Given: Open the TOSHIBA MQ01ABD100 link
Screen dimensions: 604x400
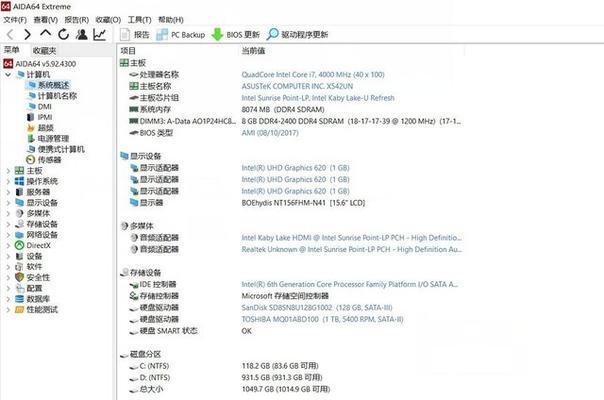Looking at the screenshot, I should pos(322,319).
